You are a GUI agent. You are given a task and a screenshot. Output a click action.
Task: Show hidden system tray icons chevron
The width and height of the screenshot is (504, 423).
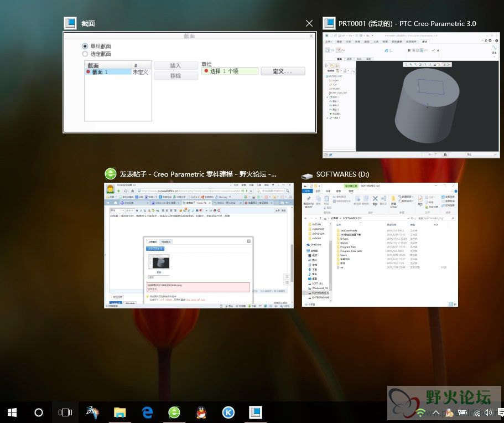tap(436, 412)
